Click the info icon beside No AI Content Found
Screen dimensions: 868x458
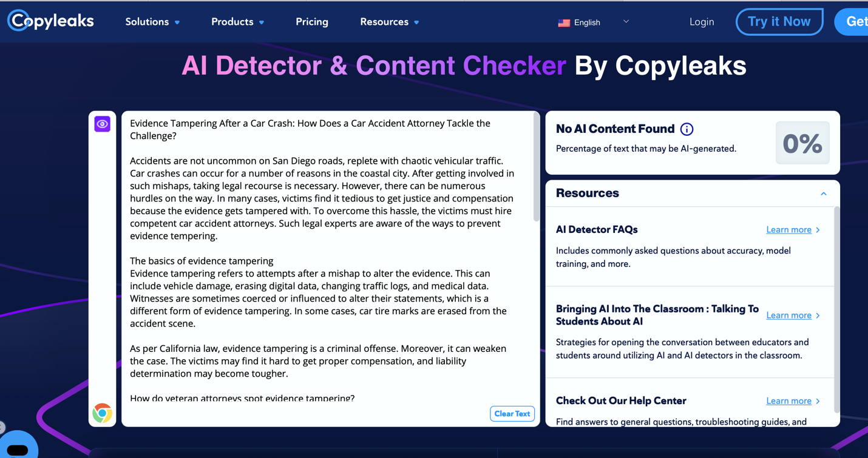(x=687, y=129)
